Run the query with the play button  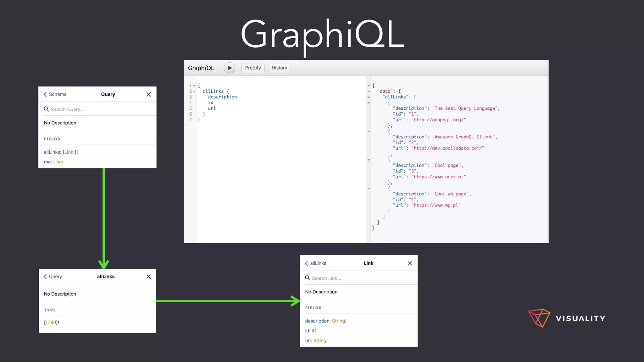(x=230, y=68)
